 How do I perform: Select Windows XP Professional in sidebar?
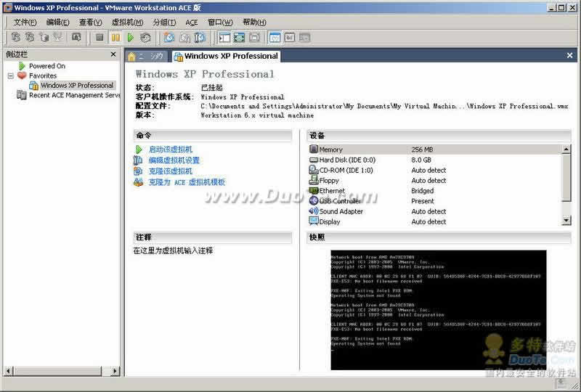click(x=76, y=85)
